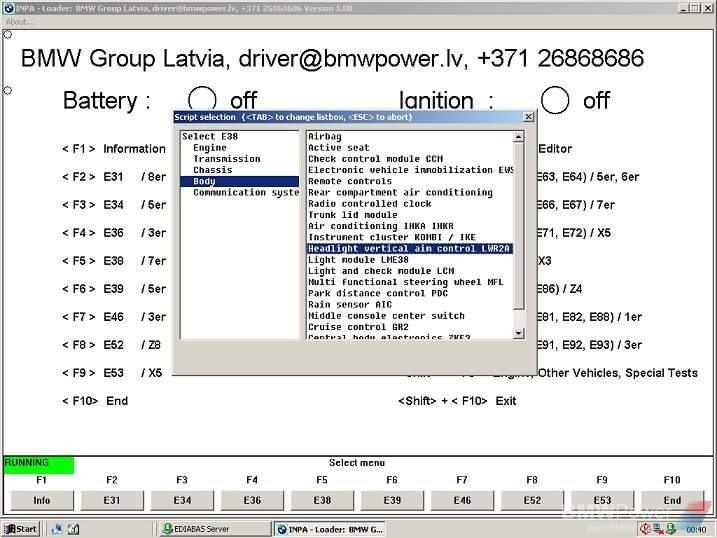
Task: Choose Headlight vertical aim control LWR2A
Action: point(409,248)
